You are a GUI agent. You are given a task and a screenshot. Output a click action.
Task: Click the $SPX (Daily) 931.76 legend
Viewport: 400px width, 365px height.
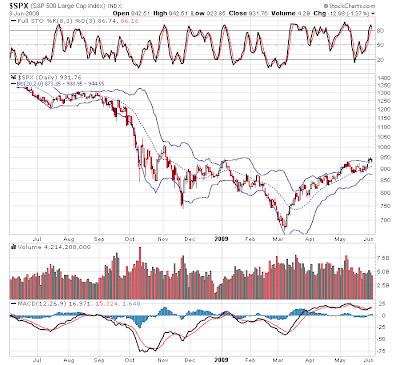[49, 77]
